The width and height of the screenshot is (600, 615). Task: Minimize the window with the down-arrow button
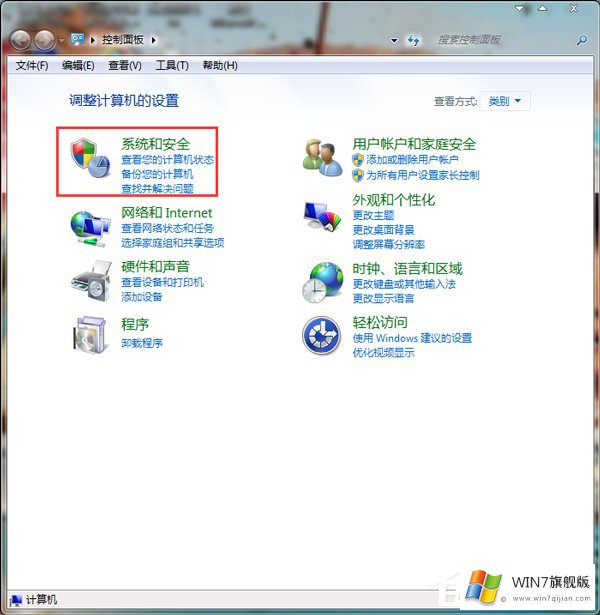(520, 8)
